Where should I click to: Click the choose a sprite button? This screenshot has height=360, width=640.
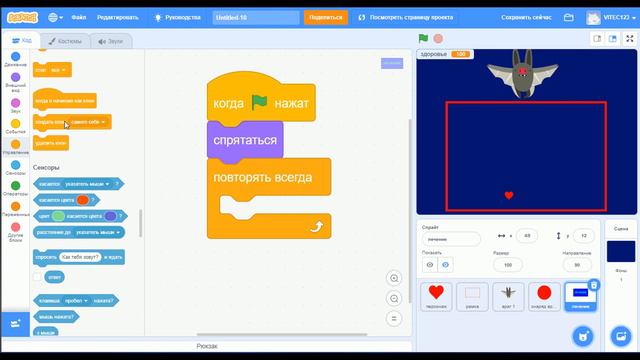pos(583,337)
